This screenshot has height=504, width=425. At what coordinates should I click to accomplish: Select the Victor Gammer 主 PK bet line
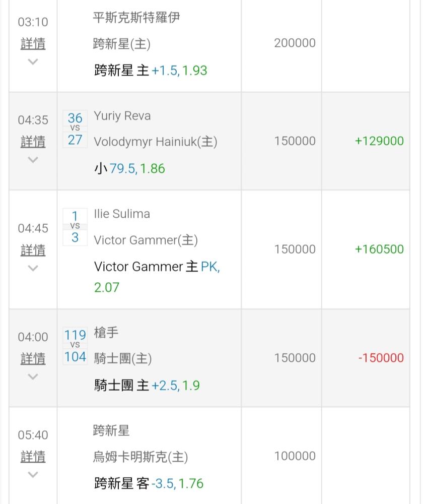(x=157, y=277)
